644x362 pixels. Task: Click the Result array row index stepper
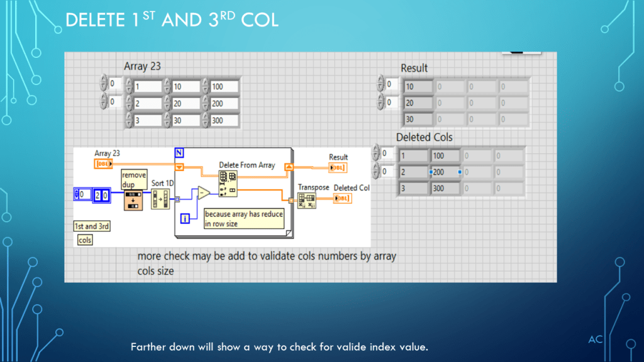click(x=380, y=84)
